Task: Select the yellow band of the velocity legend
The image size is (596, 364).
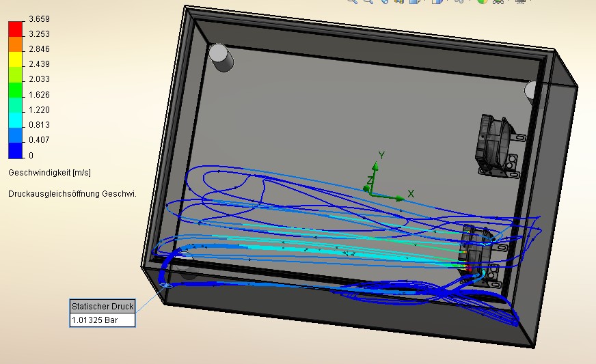Action: click(x=16, y=59)
